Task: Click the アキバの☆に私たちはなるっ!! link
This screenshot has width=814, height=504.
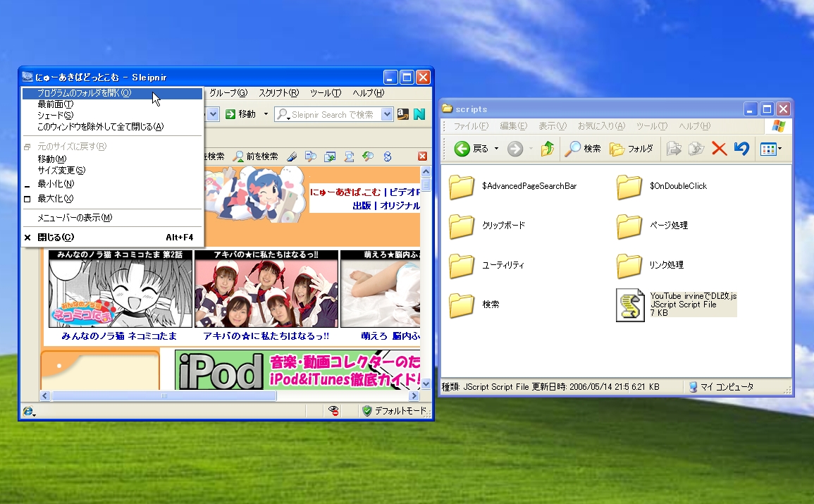Action: coord(266,336)
